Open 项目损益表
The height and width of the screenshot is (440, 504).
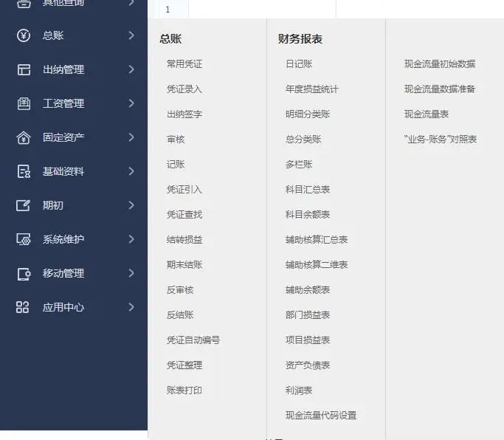click(308, 340)
